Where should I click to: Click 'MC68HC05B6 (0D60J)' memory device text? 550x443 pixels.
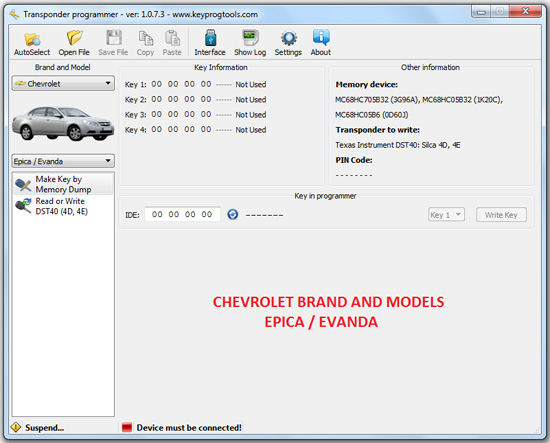(371, 114)
